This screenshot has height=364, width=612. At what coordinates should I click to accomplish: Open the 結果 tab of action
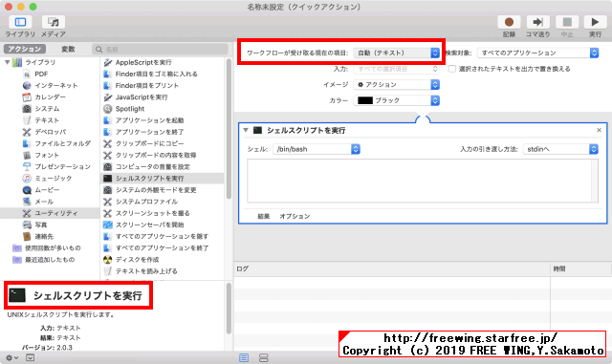coord(264,216)
